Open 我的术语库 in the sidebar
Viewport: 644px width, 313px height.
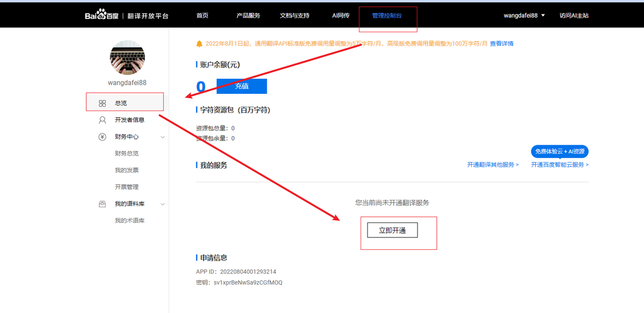[x=129, y=221]
